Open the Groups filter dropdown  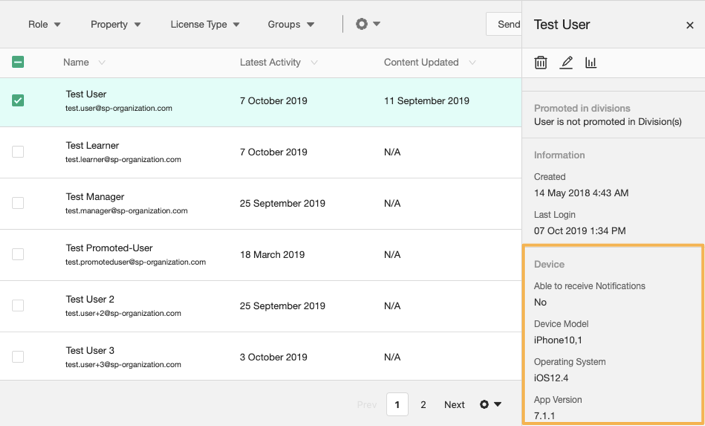click(291, 24)
